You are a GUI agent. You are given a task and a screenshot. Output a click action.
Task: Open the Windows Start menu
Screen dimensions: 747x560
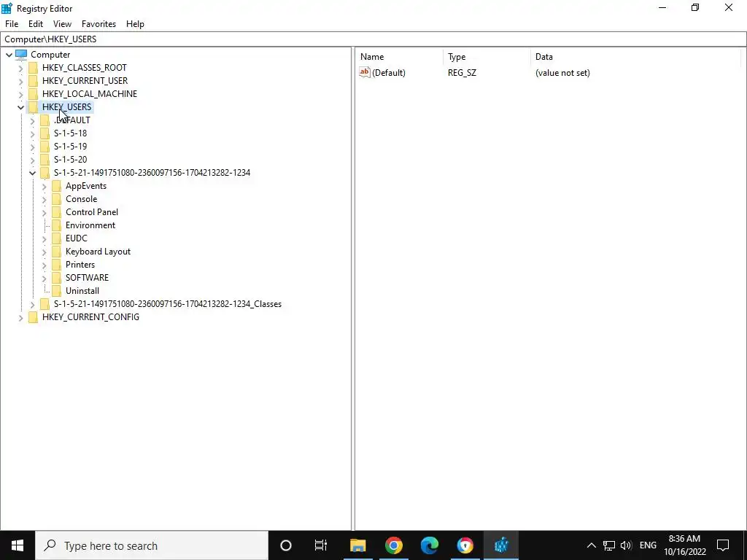[x=18, y=545]
